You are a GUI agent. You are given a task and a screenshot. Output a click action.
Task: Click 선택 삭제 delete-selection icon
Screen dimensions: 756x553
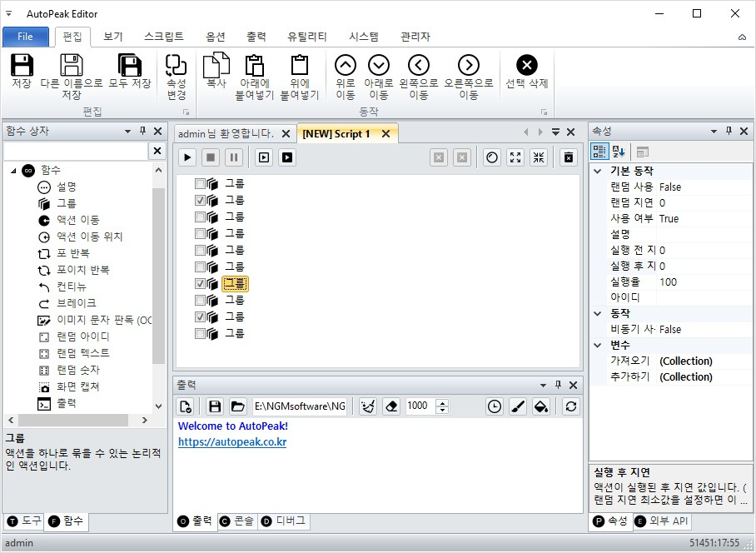pyautogui.click(x=527, y=65)
